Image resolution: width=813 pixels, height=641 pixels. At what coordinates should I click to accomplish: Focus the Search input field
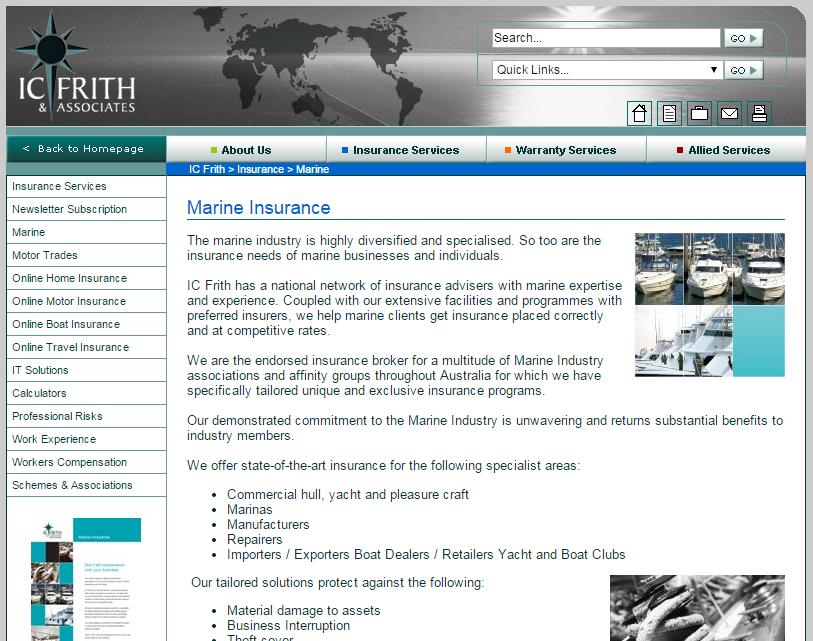coord(606,38)
